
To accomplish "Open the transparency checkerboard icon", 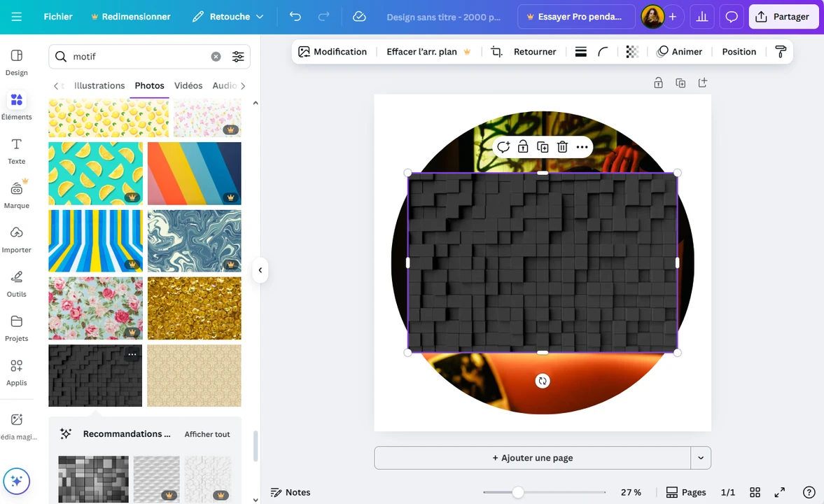I will pos(632,52).
